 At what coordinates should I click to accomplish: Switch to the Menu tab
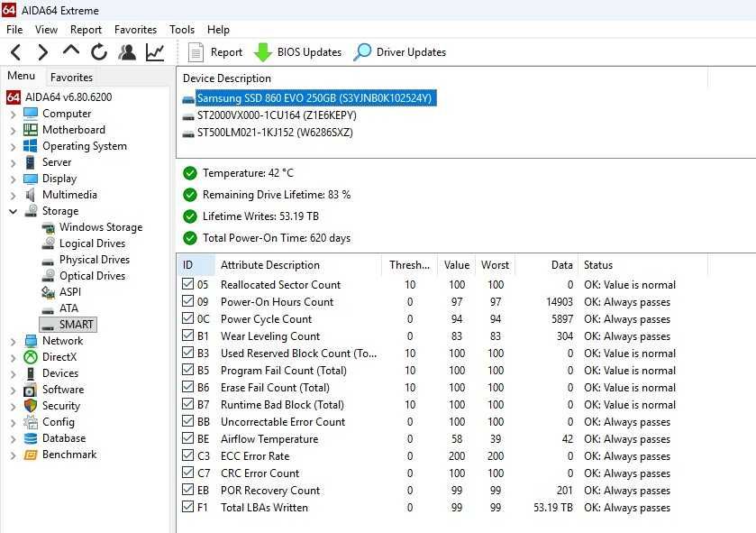pyautogui.click(x=22, y=76)
